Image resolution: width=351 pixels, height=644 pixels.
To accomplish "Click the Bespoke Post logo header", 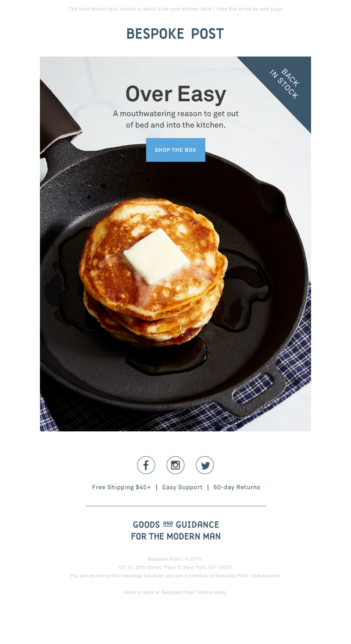I will coord(175,34).
